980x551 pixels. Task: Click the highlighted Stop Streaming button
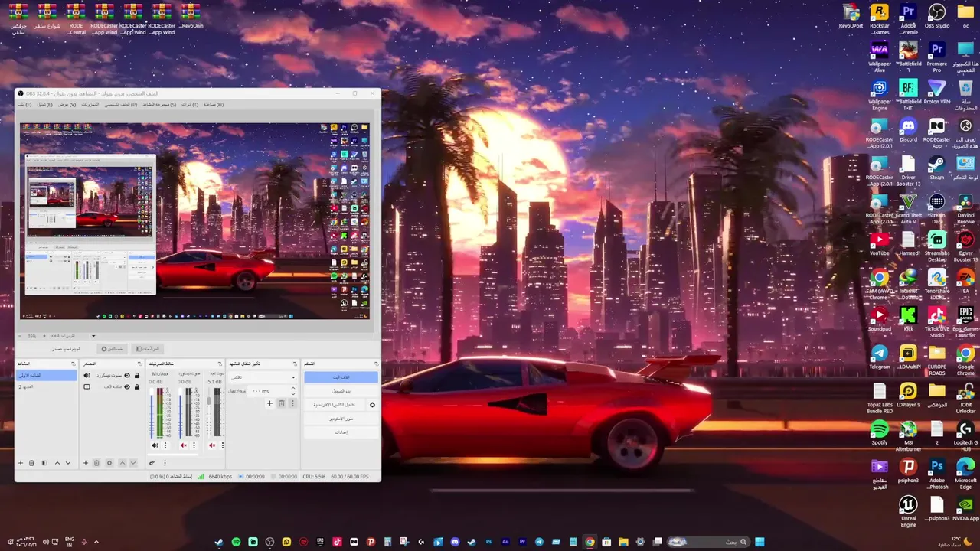click(341, 377)
